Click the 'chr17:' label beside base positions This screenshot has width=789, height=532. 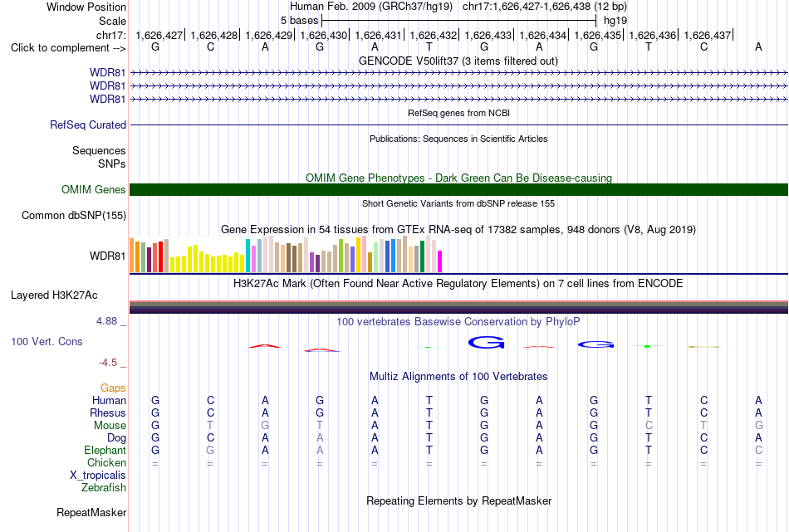click(111, 35)
